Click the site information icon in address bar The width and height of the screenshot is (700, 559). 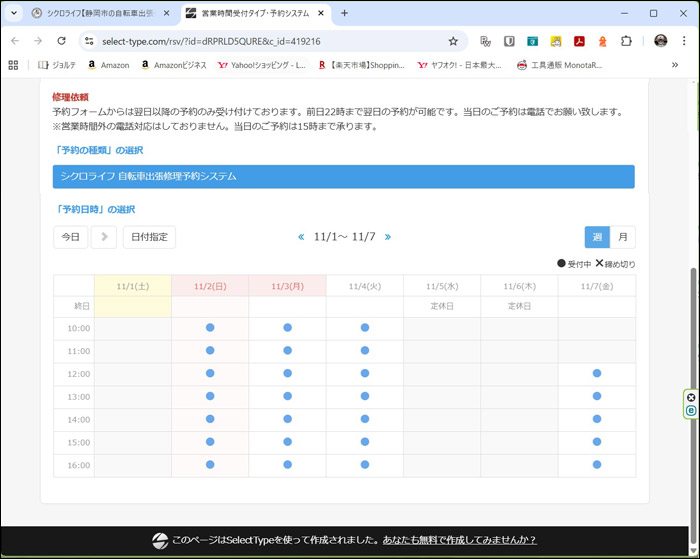click(x=89, y=41)
